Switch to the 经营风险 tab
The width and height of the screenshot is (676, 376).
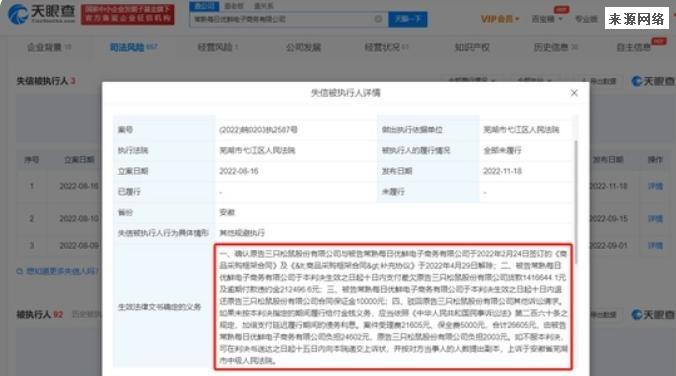pos(218,47)
